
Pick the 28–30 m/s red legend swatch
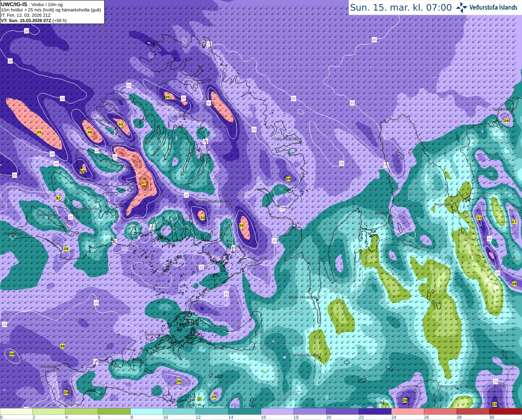[473, 411]
